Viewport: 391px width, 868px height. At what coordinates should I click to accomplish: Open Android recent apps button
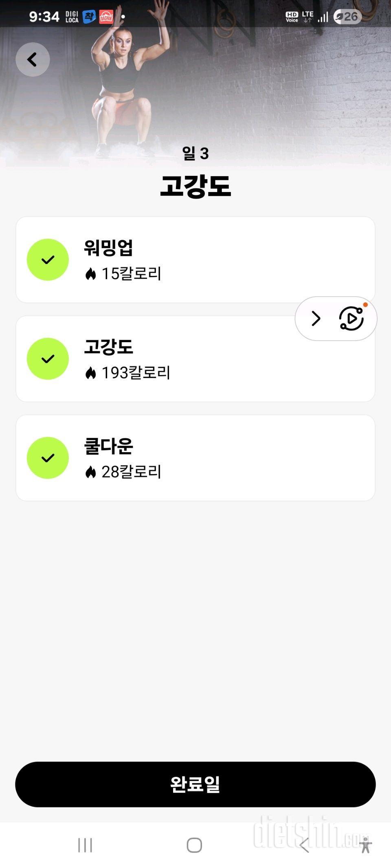85,845
